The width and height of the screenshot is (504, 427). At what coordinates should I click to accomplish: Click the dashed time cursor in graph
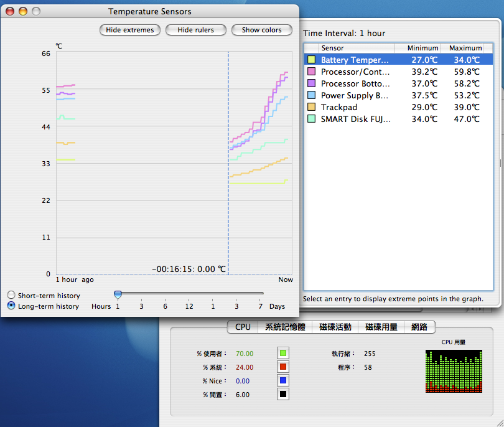(228, 163)
